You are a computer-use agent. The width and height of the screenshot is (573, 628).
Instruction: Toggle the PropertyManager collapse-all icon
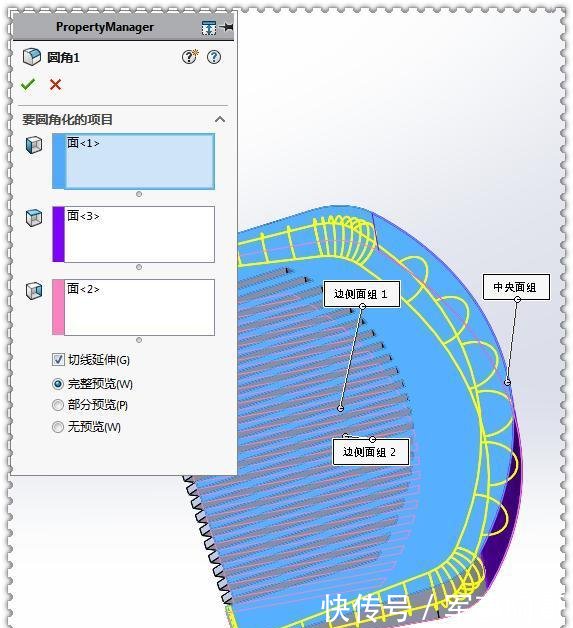tap(209, 28)
